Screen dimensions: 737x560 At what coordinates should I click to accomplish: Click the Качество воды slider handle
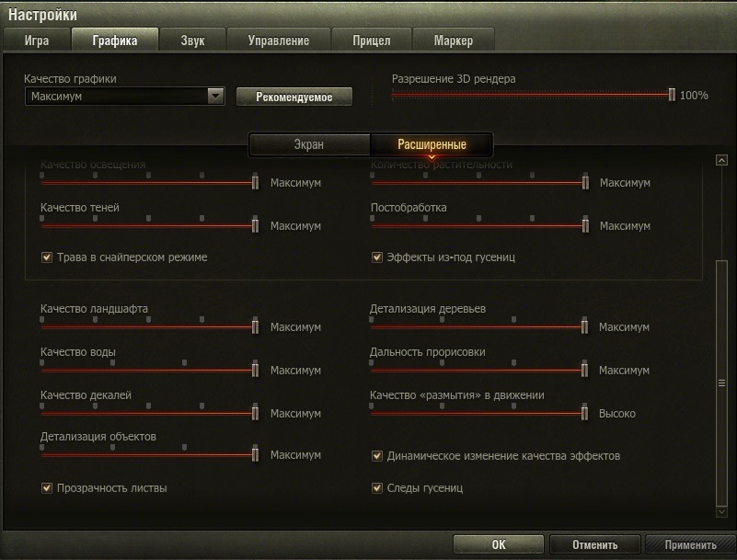tap(255, 370)
